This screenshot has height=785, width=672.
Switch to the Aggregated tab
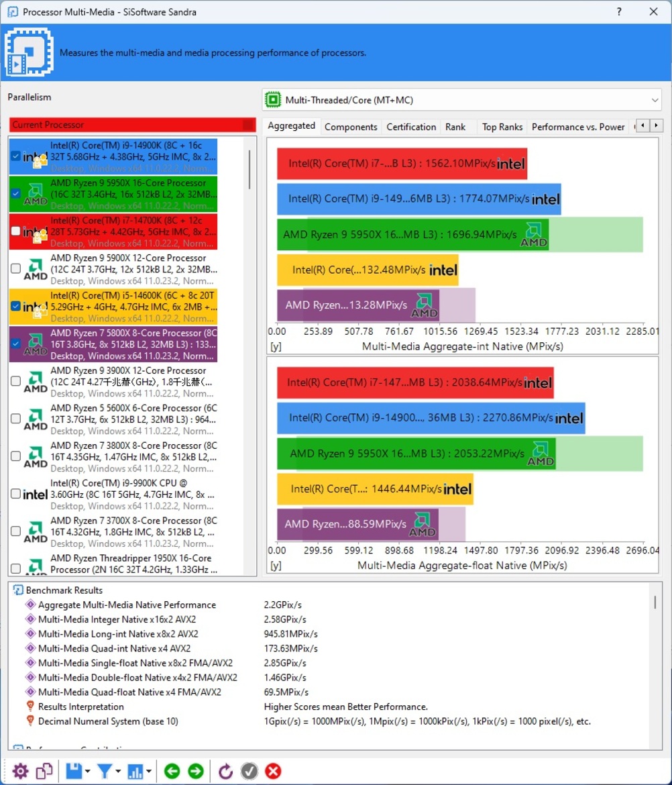point(291,125)
